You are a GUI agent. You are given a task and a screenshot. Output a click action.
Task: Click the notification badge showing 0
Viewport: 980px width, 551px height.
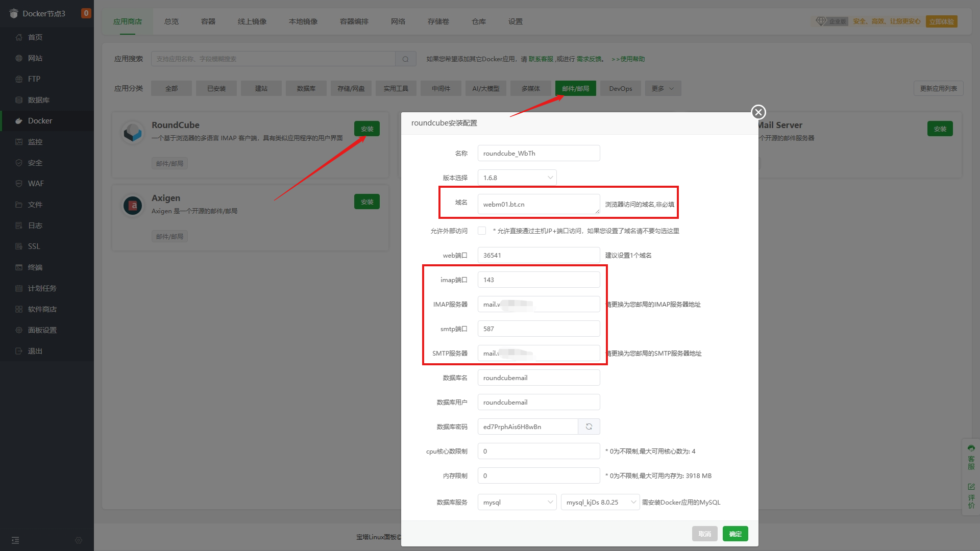[x=86, y=13]
